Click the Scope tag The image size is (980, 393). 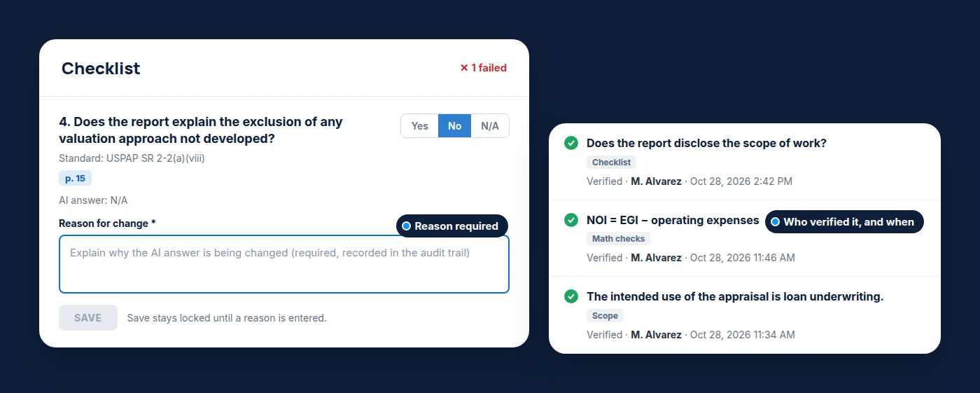[x=605, y=316]
